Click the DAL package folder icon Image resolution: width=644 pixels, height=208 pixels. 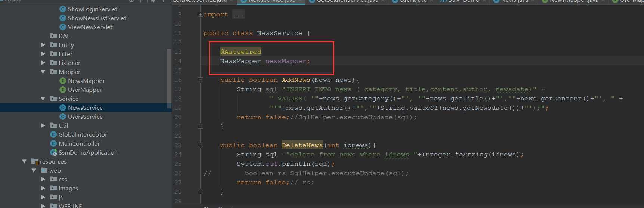[x=53, y=36]
